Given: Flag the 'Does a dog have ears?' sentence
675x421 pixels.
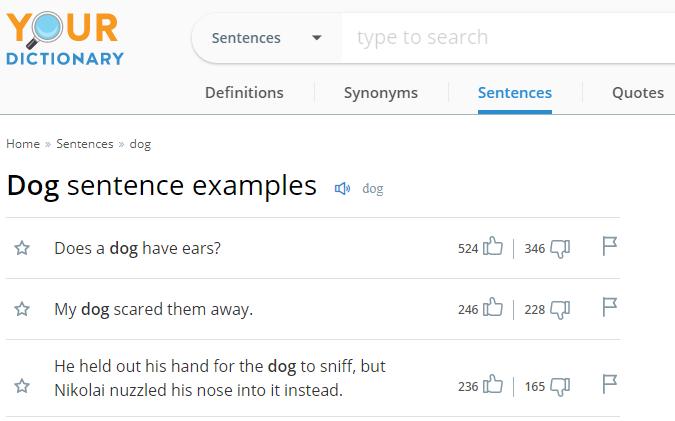Looking at the screenshot, I should click(610, 246).
